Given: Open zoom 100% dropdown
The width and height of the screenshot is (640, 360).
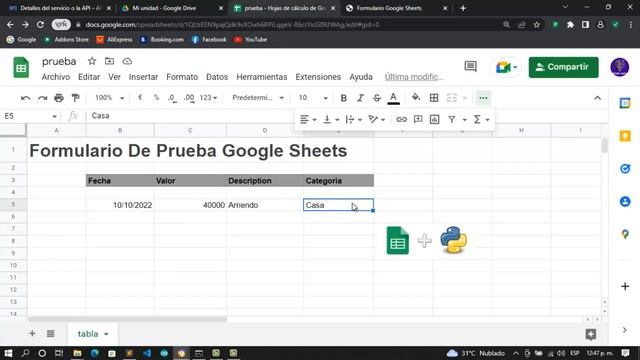Looking at the screenshot, I should coord(109,98).
